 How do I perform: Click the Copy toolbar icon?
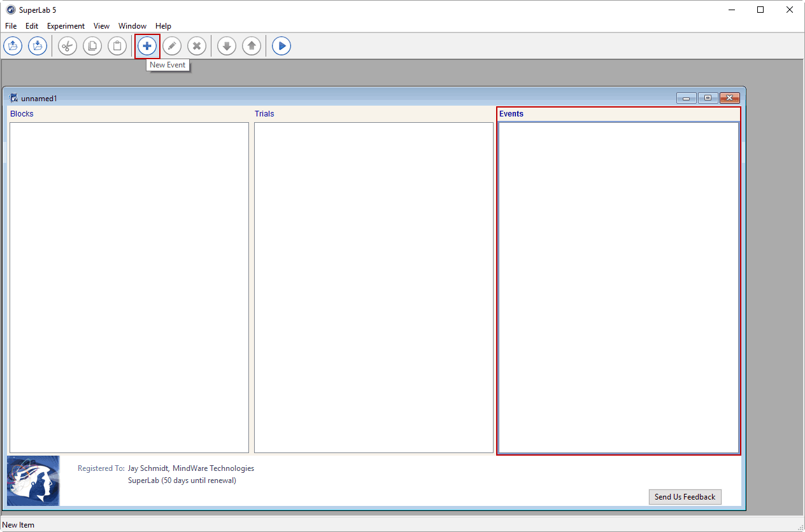click(x=92, y=46)
